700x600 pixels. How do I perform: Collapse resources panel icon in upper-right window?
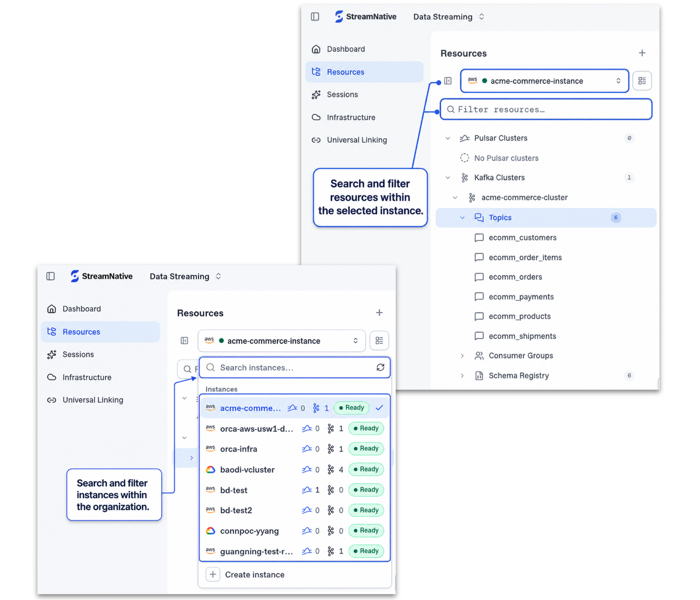tap(448, 81)
